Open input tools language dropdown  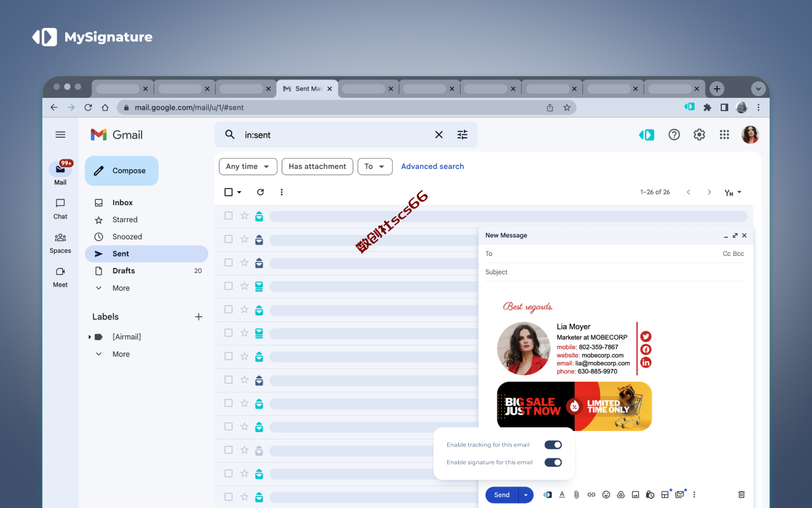(x=733, y=192)
